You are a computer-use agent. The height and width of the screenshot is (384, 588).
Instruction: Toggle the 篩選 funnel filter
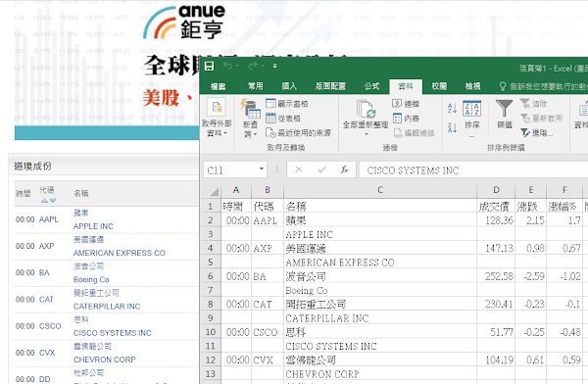pos(505,115)
